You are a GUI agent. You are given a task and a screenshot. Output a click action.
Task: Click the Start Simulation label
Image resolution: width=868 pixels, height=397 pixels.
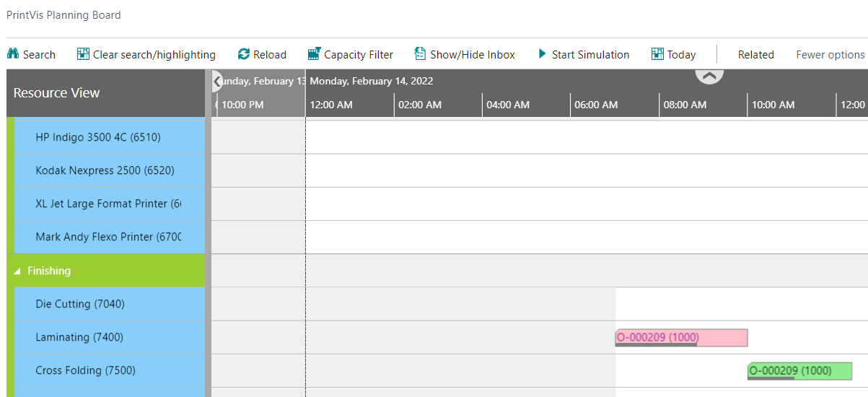click(x=590, y=55)
